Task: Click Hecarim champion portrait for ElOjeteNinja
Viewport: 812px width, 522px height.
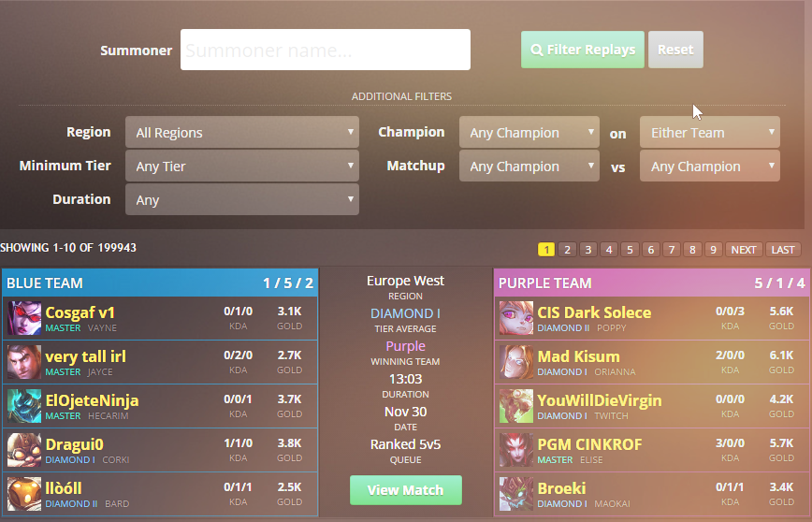Action: point(24,406)
